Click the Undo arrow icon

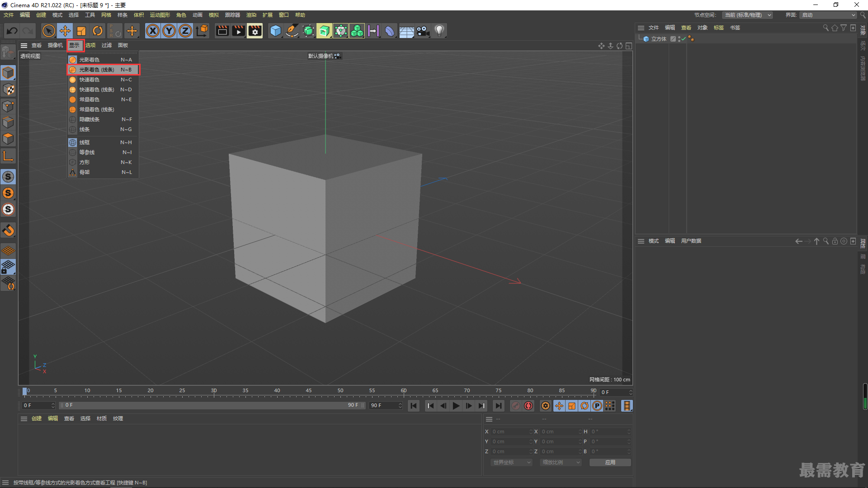pyautogui.click(x=12, y=31)
